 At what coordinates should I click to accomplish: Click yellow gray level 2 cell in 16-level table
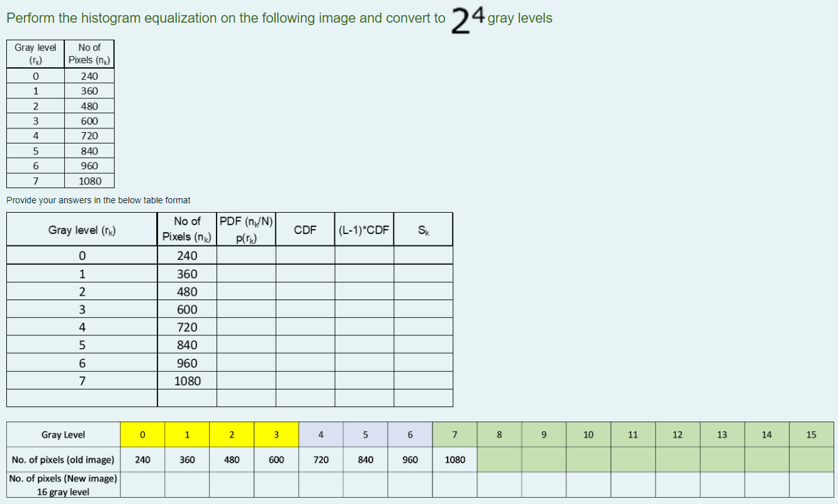click(x=232, y=435)
